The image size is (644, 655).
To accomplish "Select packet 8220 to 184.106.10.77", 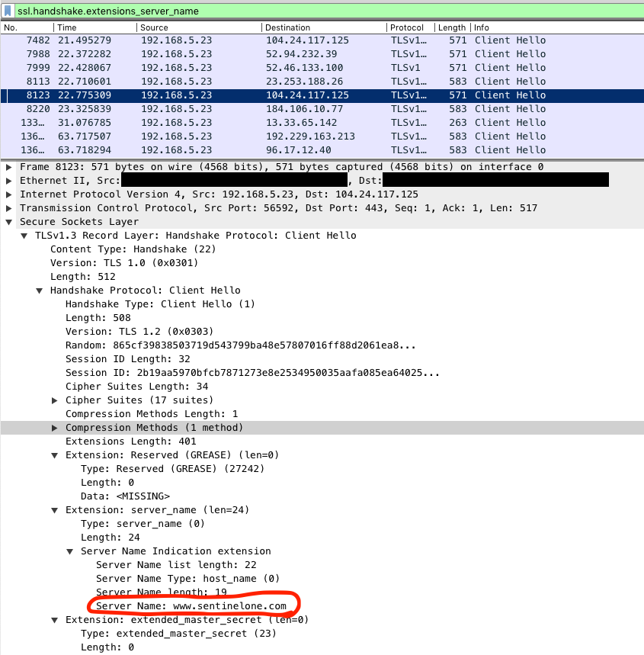I will pyautogui.click(x=229, y=108).
